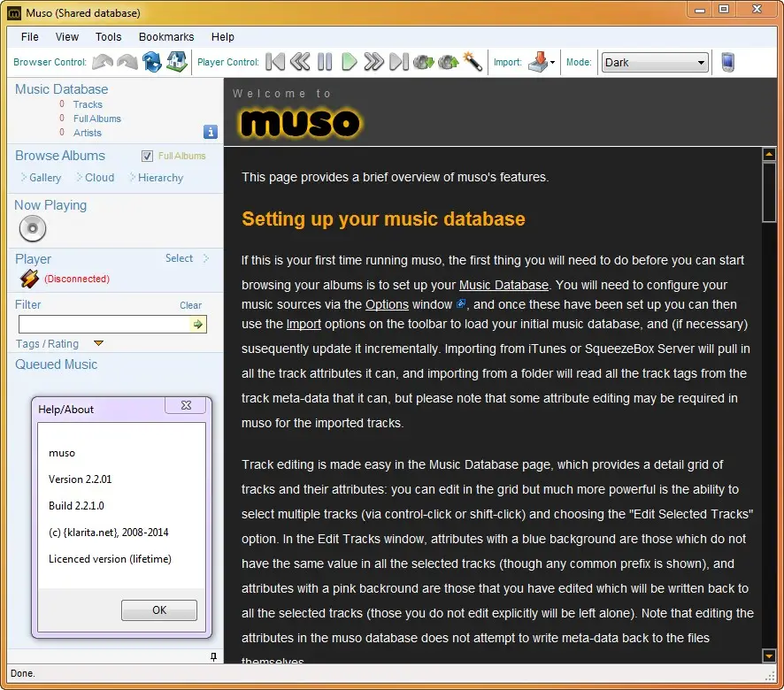The image size is (784, 690).
Task: Click the Import download icon
Action: tap(538, 62)
